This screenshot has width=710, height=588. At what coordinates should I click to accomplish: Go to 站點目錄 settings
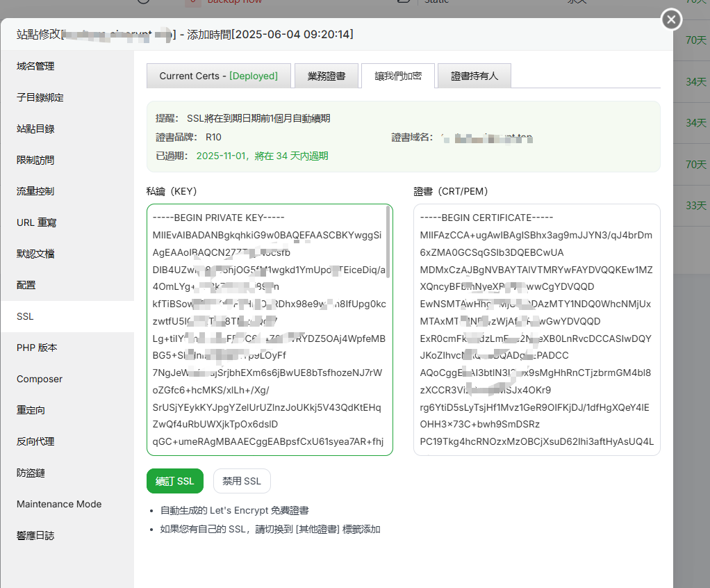[x=35, y=129]
